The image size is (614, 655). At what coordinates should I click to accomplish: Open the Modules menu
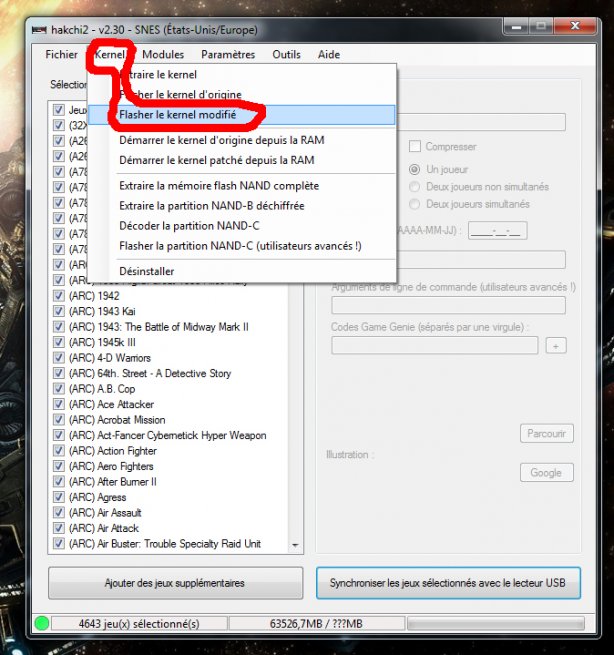(163, 54)
